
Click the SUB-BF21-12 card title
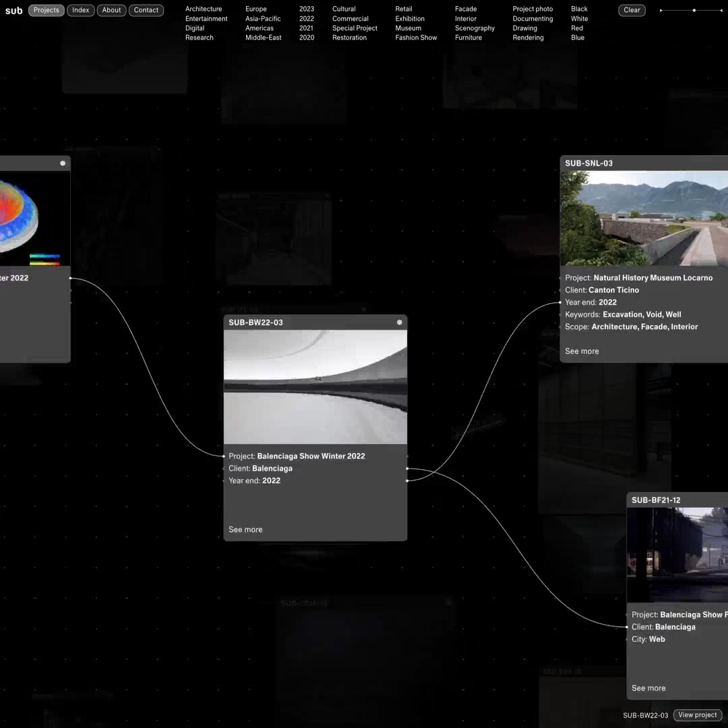[x=656, y=500]
